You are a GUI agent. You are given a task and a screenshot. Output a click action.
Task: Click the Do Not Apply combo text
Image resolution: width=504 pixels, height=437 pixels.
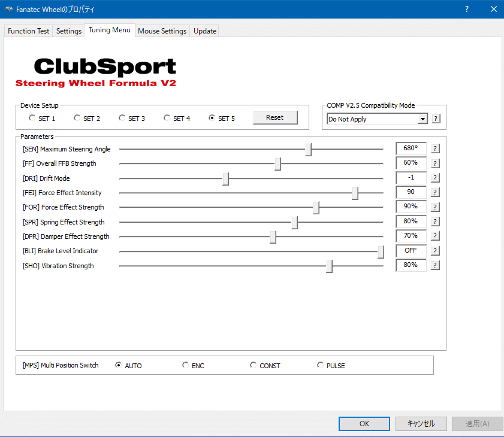[x=347, y=119]
